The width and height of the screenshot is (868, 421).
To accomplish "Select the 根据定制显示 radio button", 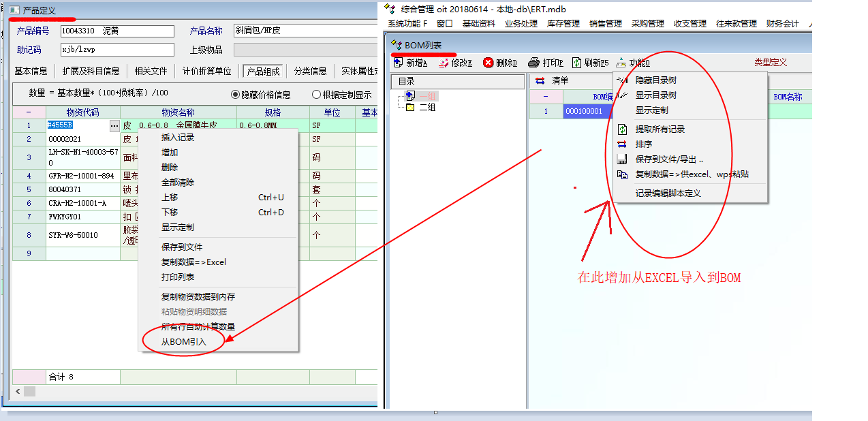I will 316,95.
